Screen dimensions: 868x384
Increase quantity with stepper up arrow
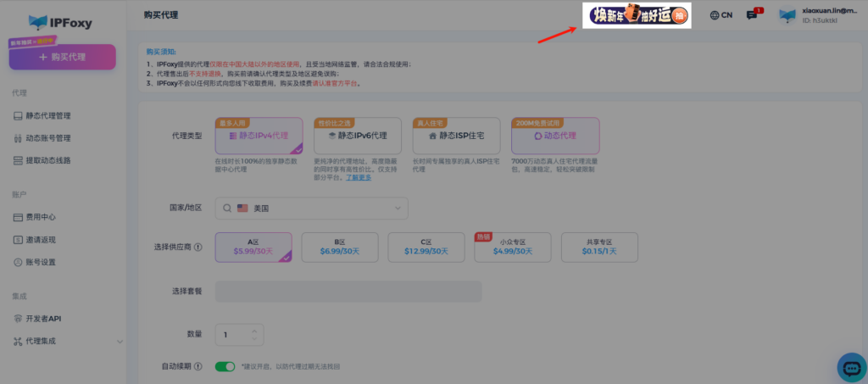pos(256,331)
